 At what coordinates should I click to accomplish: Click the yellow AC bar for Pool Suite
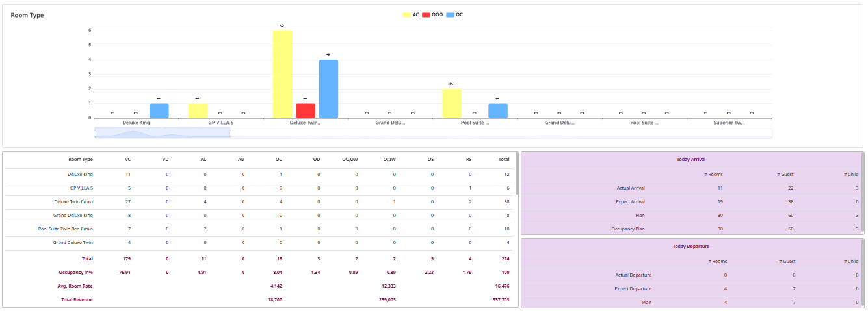tap(452, 103)
